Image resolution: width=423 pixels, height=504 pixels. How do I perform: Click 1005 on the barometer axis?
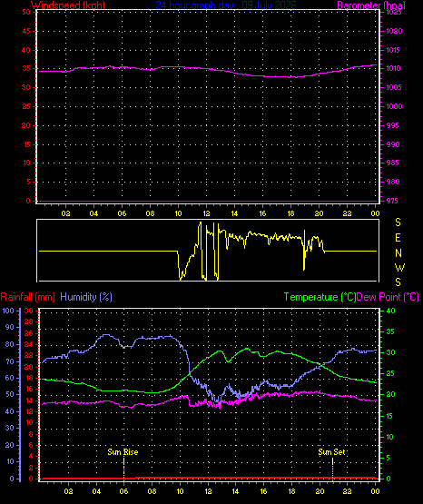(394, 87)
